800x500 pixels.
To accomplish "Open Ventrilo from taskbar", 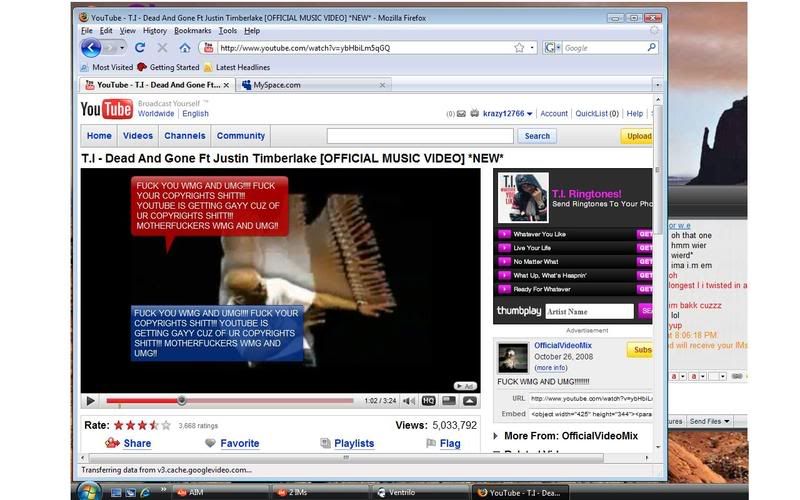I will point(421,492).
